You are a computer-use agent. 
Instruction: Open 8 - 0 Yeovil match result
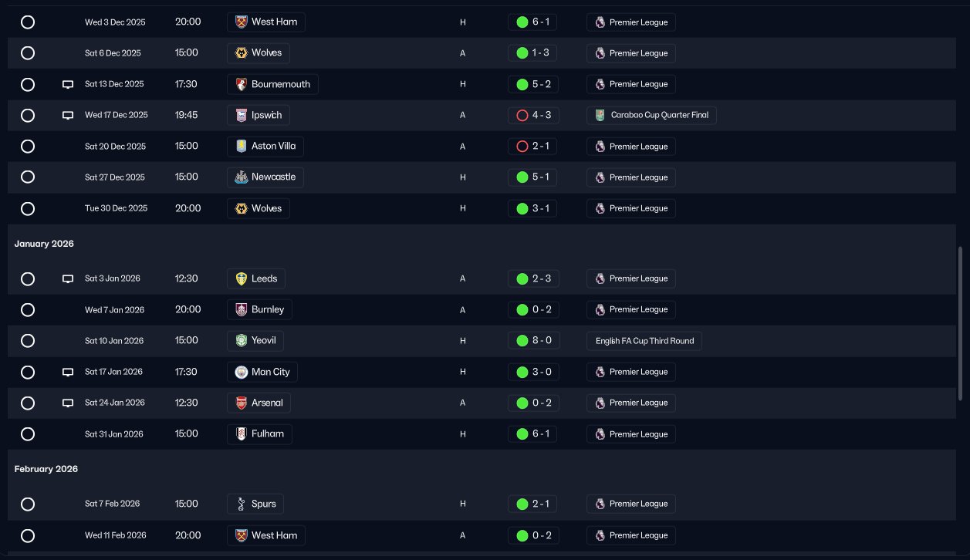532,341
